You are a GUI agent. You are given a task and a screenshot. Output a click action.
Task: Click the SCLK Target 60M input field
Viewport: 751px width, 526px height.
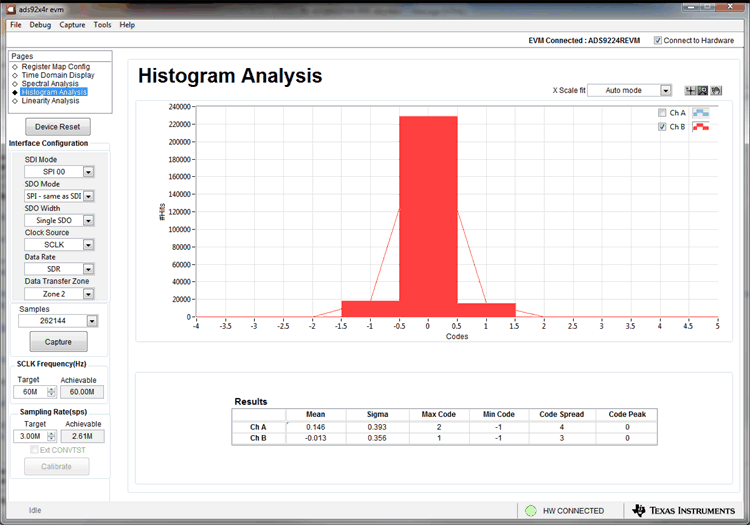tap(31, 392)
